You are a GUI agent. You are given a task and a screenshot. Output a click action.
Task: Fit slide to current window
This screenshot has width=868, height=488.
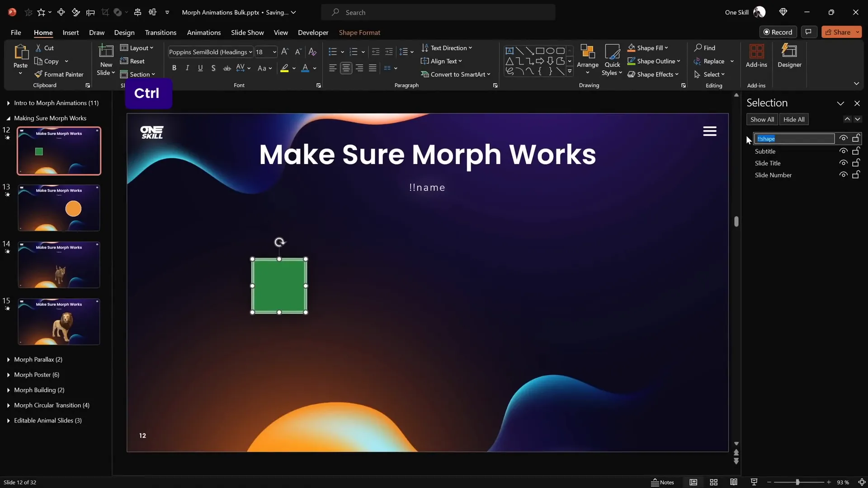pyautogui.click(x=862, y=482)
